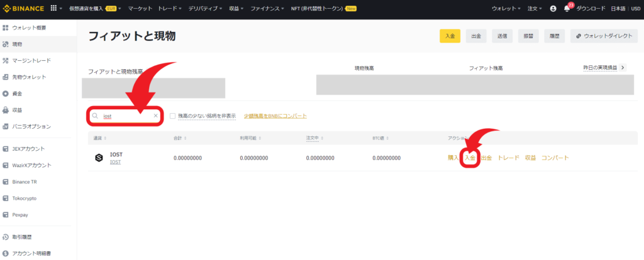
Task: Click the JEXアカウント sidebar icon
Action: coord(5,149)
